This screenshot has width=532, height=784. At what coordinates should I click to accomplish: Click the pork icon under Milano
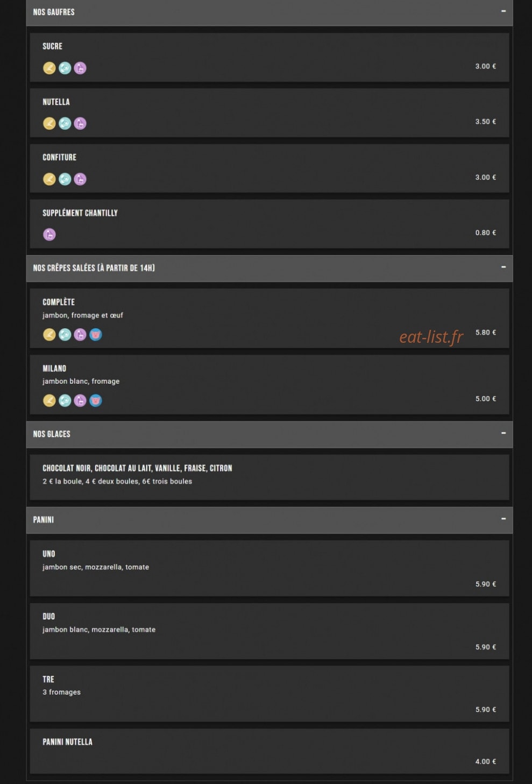pos(96,401)
